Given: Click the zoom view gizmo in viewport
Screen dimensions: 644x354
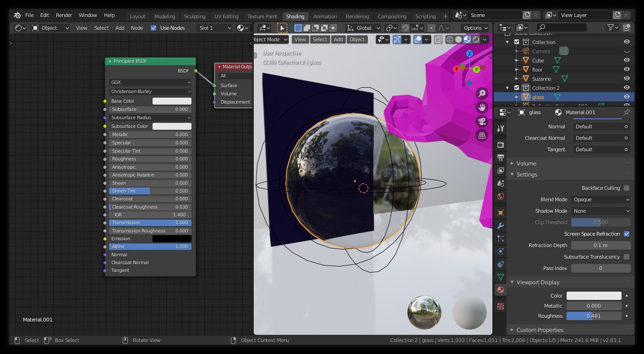Looking at the screenshot, I should coord(482,94).
